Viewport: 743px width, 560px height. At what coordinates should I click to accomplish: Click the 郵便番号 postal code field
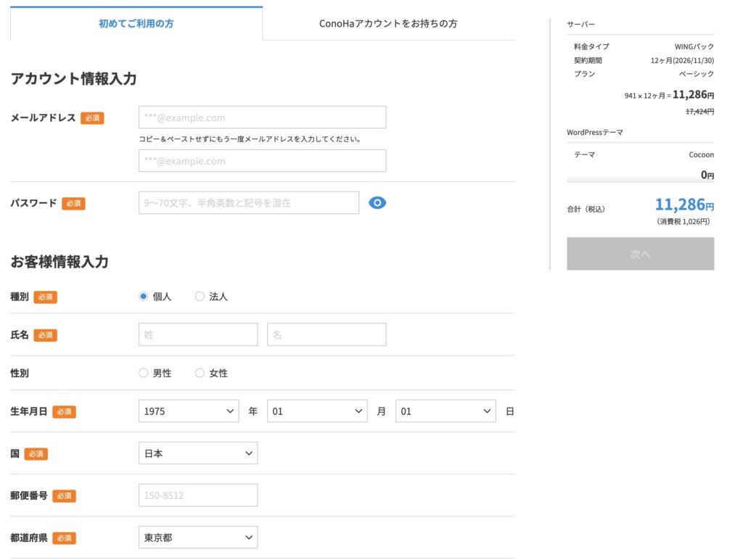[x=197, y=495]
